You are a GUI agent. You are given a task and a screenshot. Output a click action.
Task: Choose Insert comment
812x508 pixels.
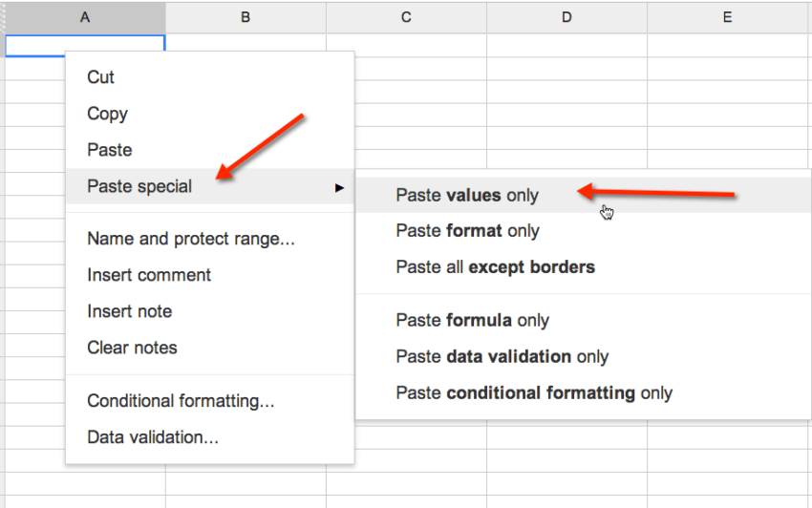pyautogui.click(x=210, y=275)
